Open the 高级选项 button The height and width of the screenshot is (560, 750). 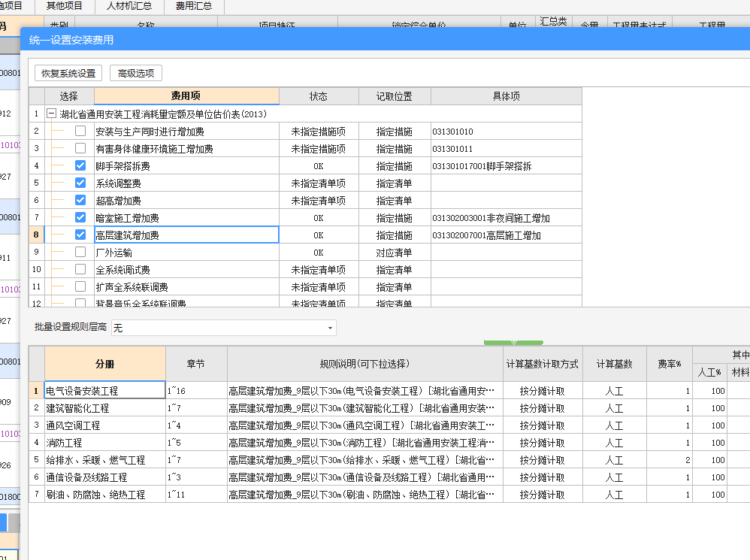(136, 73)
